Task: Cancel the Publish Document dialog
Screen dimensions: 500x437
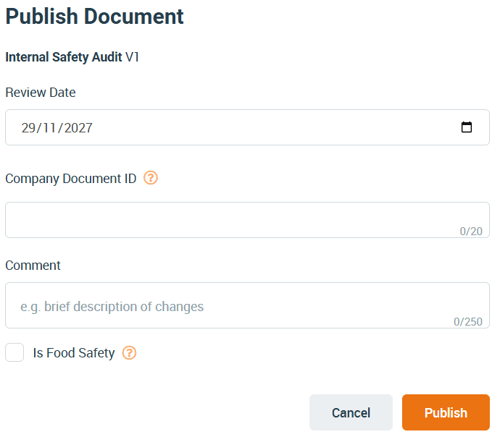Action: tap(351, 412)
